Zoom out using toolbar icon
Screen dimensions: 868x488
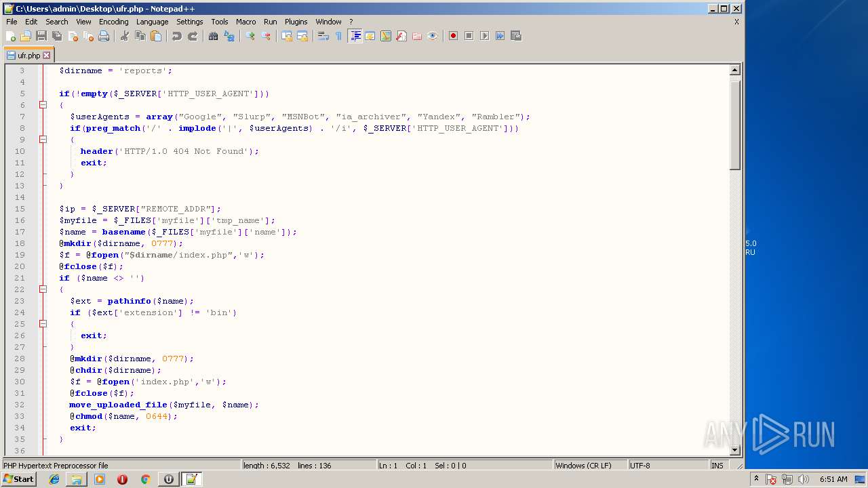point(266,36)
